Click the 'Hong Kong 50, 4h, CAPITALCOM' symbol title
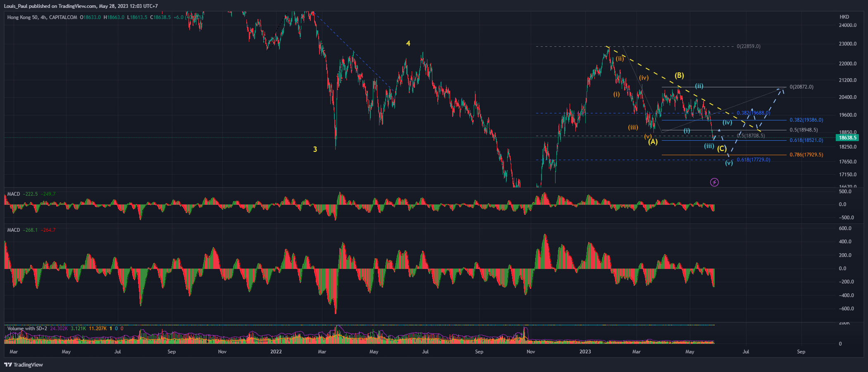 42,17
